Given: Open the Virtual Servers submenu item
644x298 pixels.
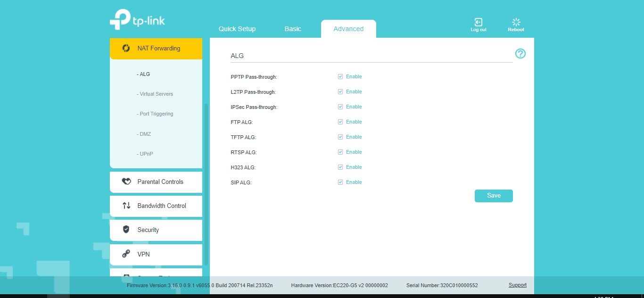Looking at the screenshot, I should [156, 94].
